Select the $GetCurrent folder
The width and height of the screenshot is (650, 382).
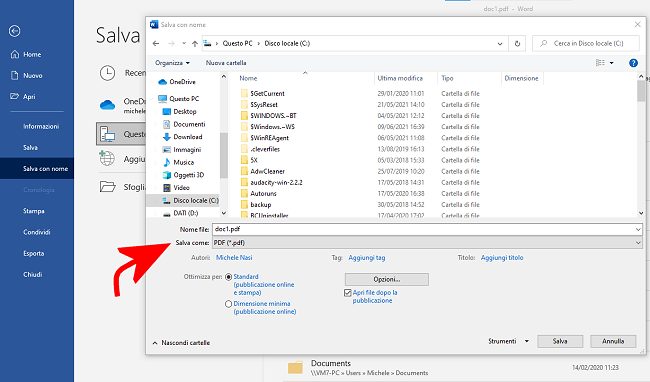267,94
